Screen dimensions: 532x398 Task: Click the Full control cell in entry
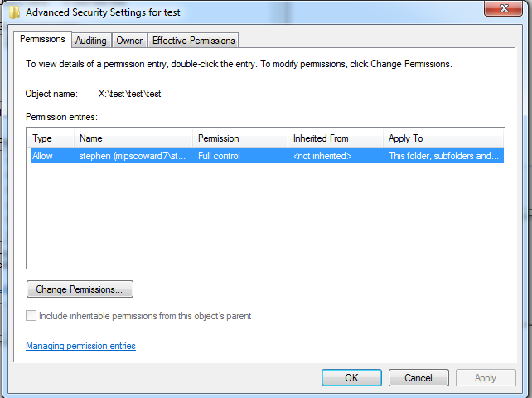(x=219, y=156)
